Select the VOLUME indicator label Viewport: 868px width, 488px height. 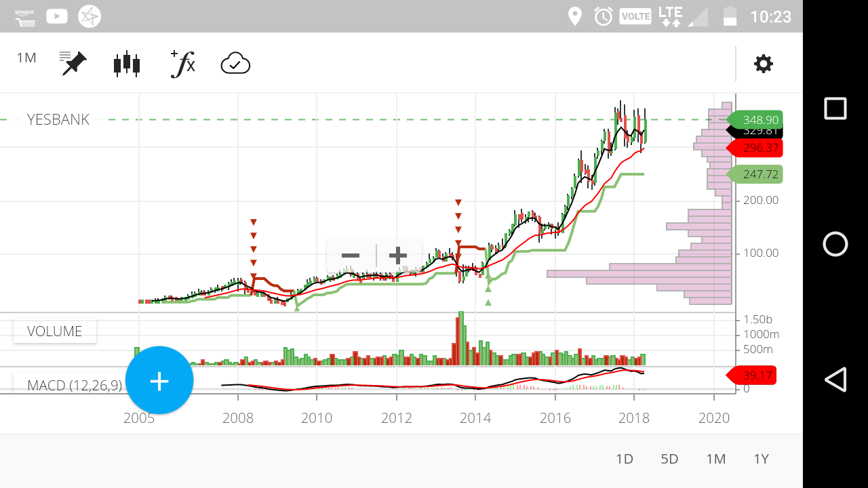pos(54,331)
